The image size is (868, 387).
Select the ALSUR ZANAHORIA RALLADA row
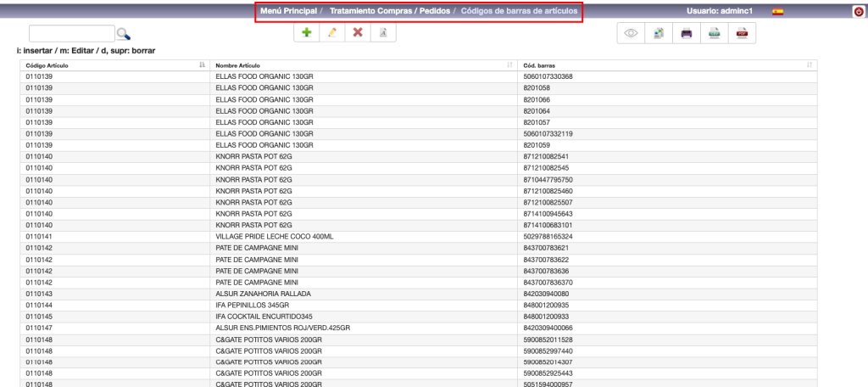click(253, 293)
